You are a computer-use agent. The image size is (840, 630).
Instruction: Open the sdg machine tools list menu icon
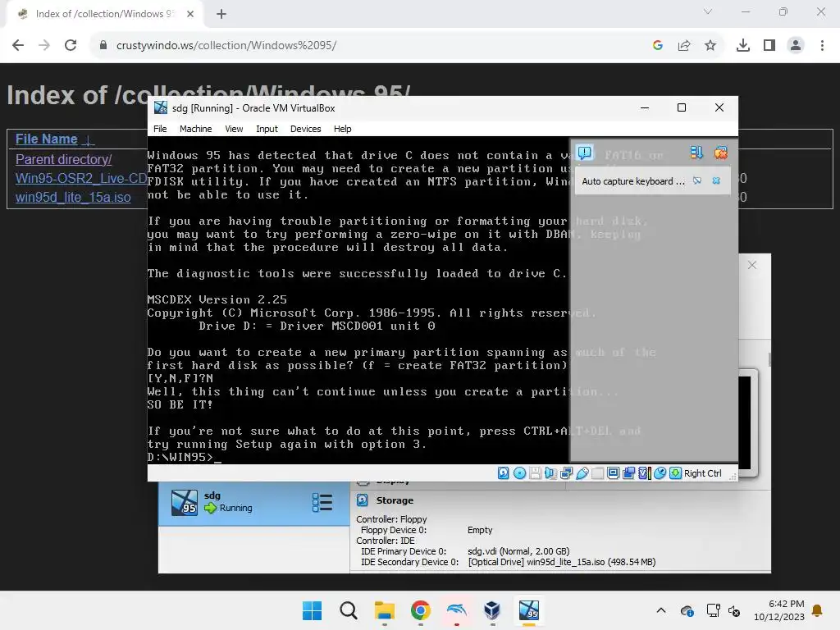322,503
